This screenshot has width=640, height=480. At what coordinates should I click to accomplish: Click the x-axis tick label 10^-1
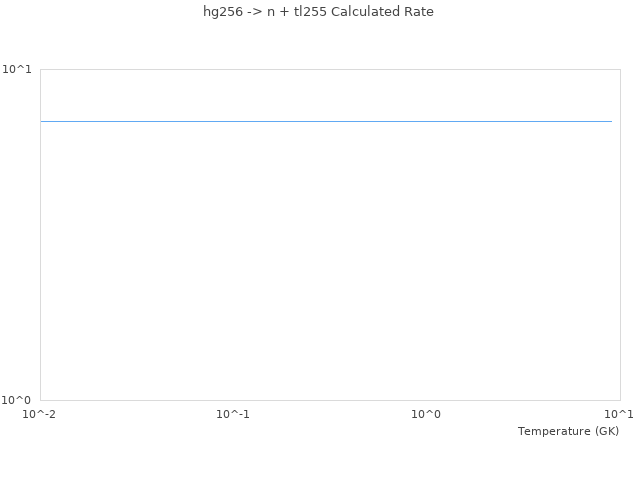(233, 414)
